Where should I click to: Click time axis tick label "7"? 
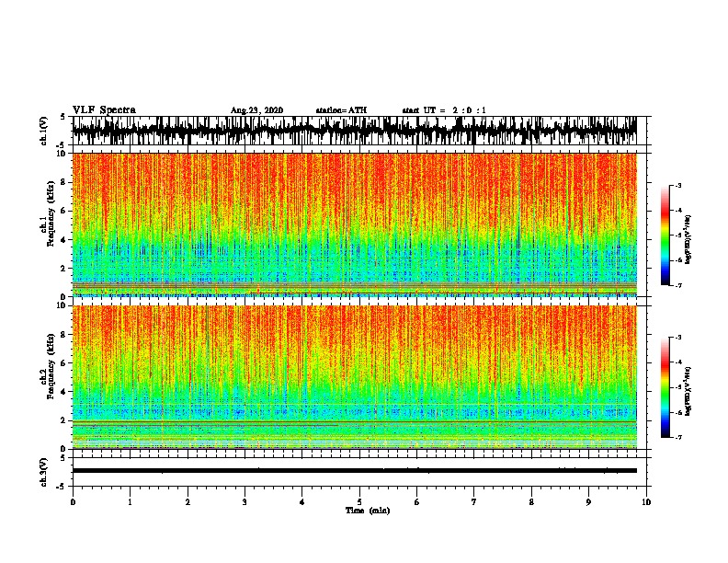pyautogui.click(x=474, y=502)
